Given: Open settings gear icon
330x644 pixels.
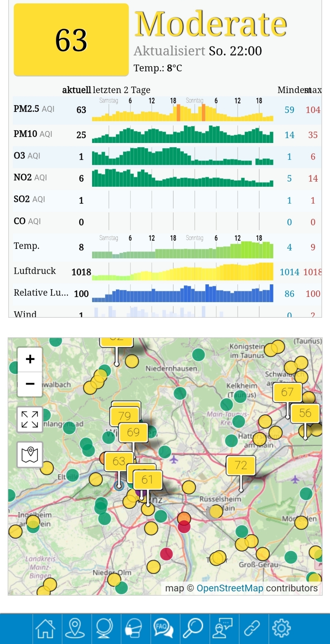Looking at the screenshot, I should (281, 628).
